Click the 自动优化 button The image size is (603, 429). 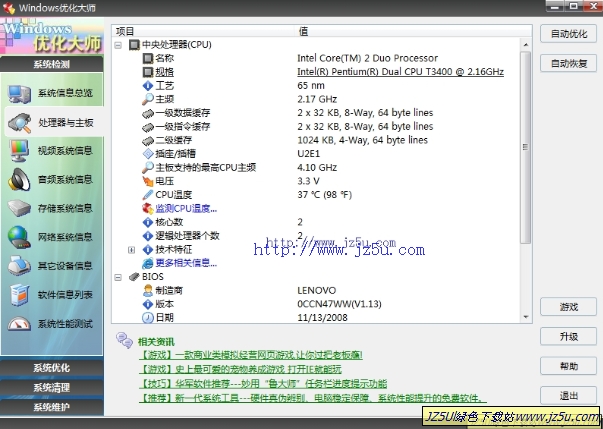coord(568,34)
